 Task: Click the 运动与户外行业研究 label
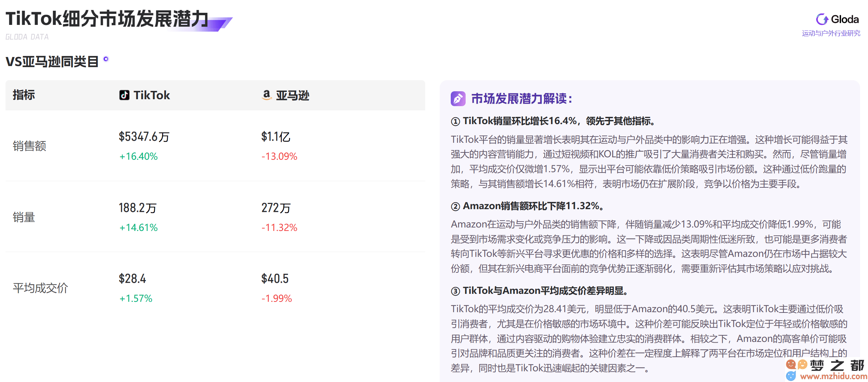click(x=831, y=33)
